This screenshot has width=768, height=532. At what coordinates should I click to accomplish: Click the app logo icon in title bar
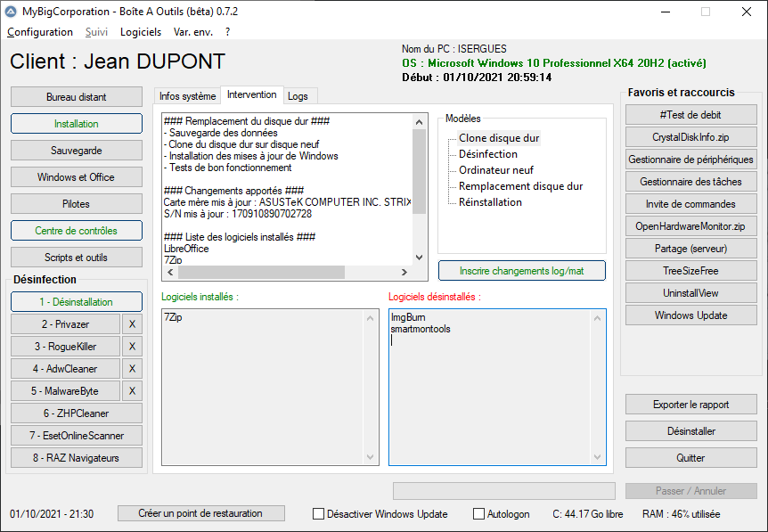point(11,12)
